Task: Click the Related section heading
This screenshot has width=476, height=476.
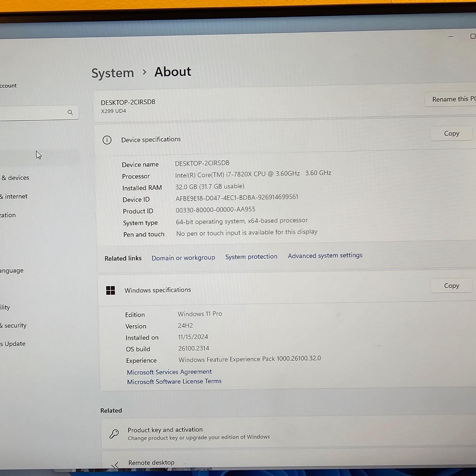Action: (x=111, y=410)
